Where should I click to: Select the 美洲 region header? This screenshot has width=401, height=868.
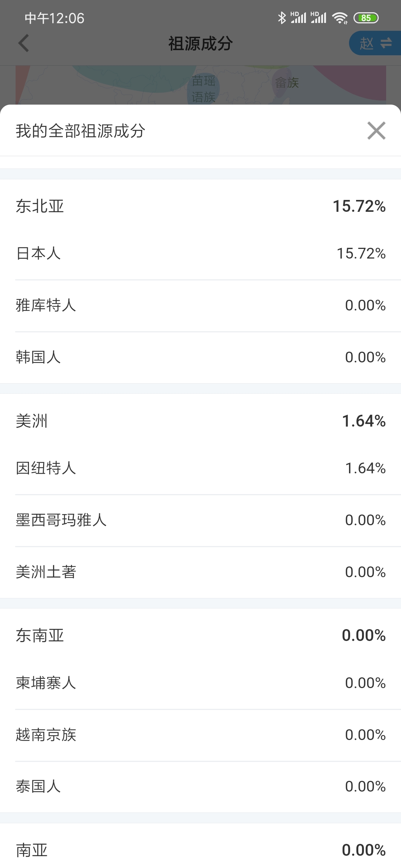click(x=200, y=421)
